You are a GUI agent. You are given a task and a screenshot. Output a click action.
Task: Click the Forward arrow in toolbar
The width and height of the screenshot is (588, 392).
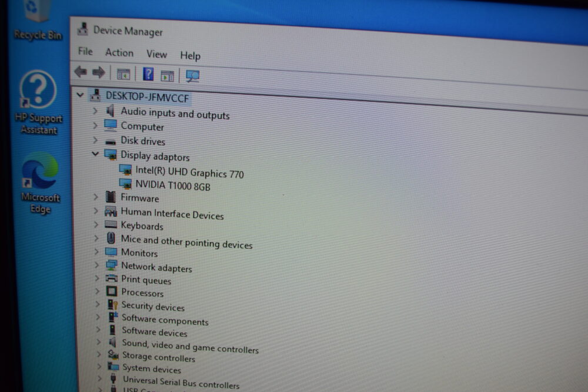[x=99, y=72]
